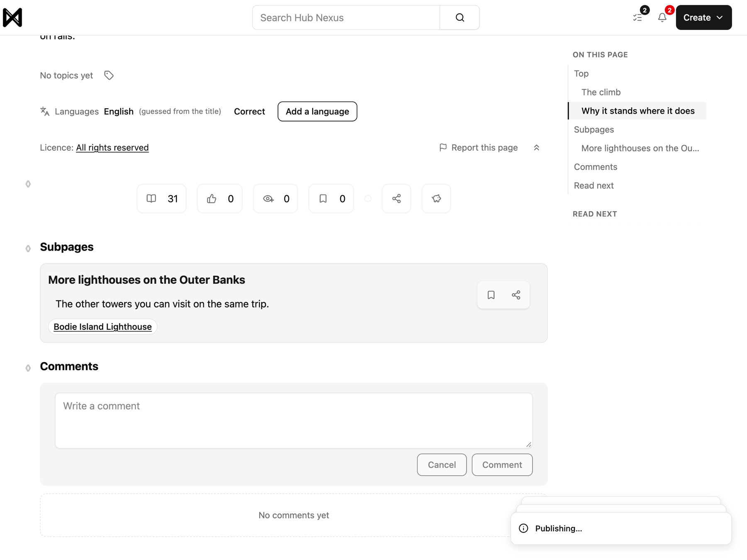Open More lighthouses on the Outer Banks subpage
The width and height of the screenshot is (747, 560).
point(146,280)
